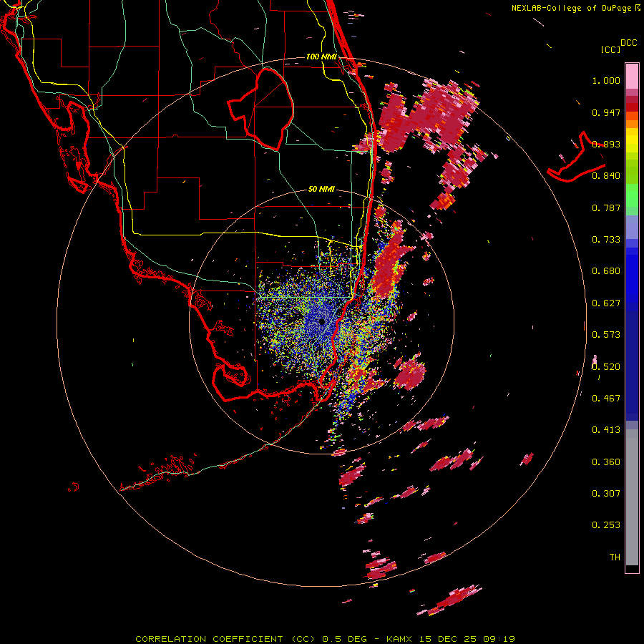Image resolution: width=644 pixels, height=644 pixels.
Task: Click the 0.627 scale value
Action: (x=606, y=303)
